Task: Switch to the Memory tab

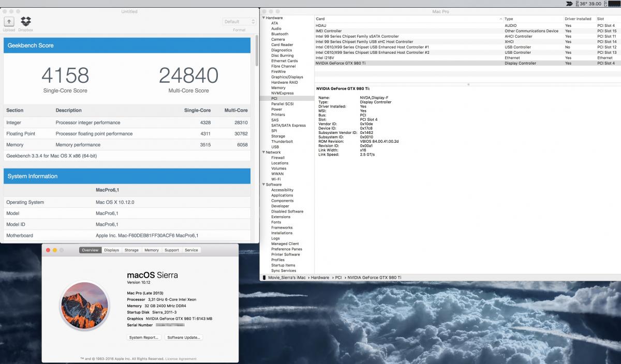Action: point(152,250)
